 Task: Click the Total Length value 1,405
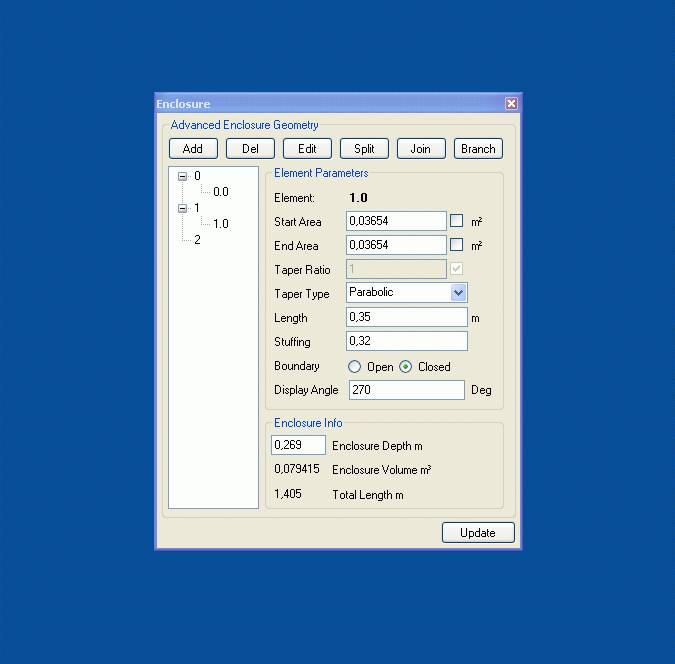point(288,494)
